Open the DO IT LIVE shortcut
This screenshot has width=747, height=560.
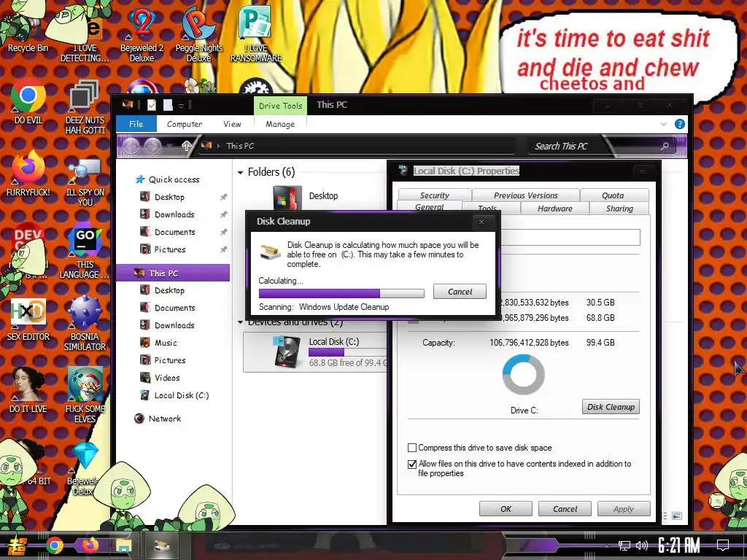tap(28, 391)
